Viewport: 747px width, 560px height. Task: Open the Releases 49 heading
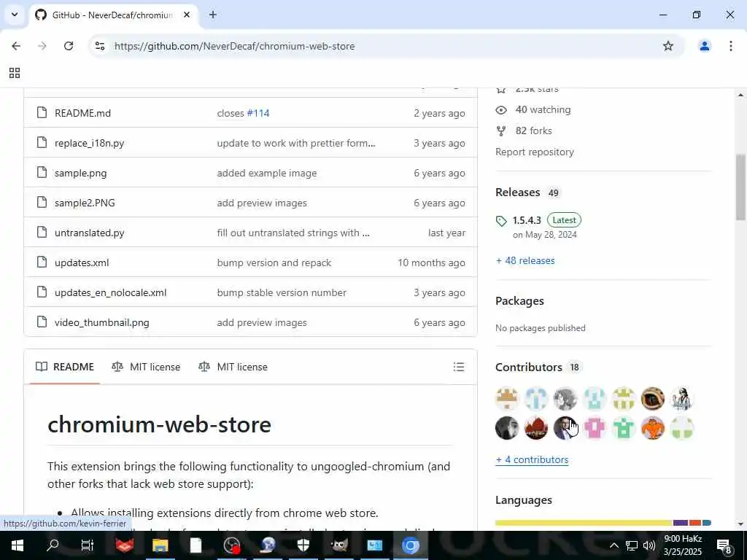click(527, 192)
